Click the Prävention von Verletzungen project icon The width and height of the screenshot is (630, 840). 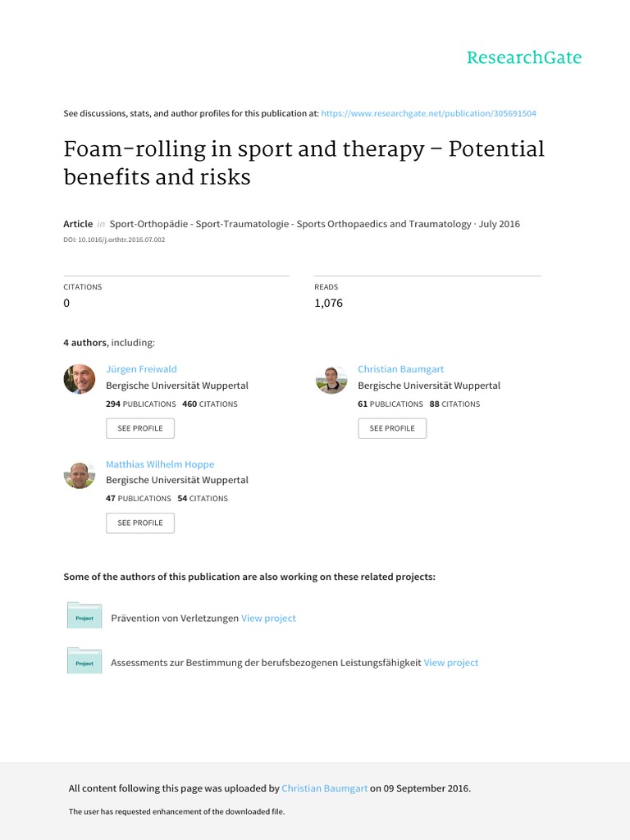tap(84, 616)
